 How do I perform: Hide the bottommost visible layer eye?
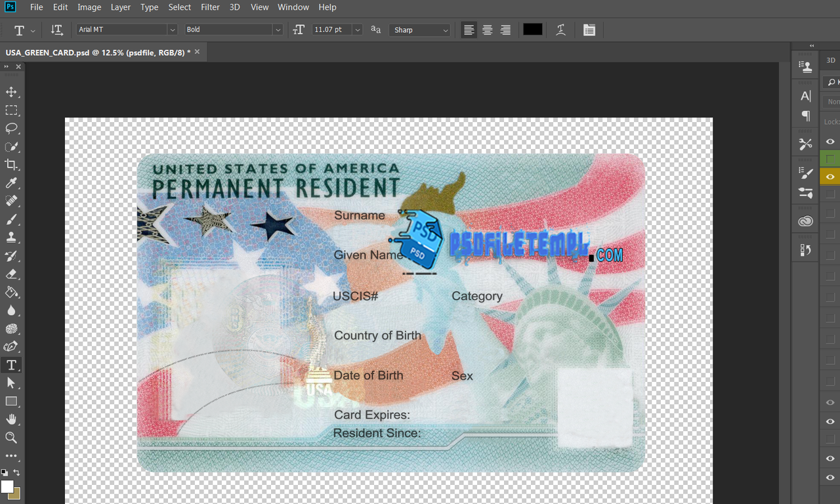tap(830, 477)
